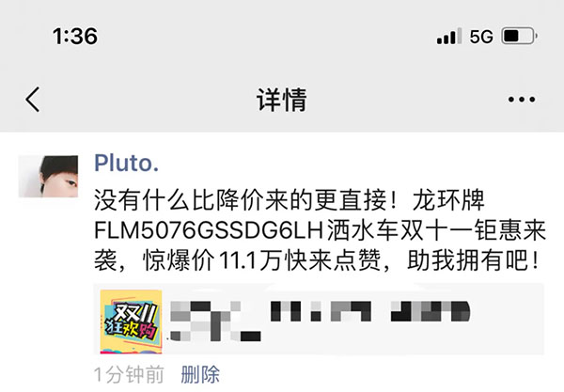
Task: Open Pluto's profile via avatar photo
Action: coord(48,176)
